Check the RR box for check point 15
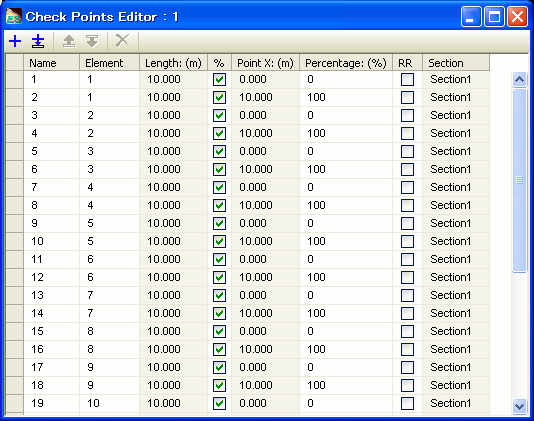The height and width of the screenshot is (421, 534). (407, 331)
